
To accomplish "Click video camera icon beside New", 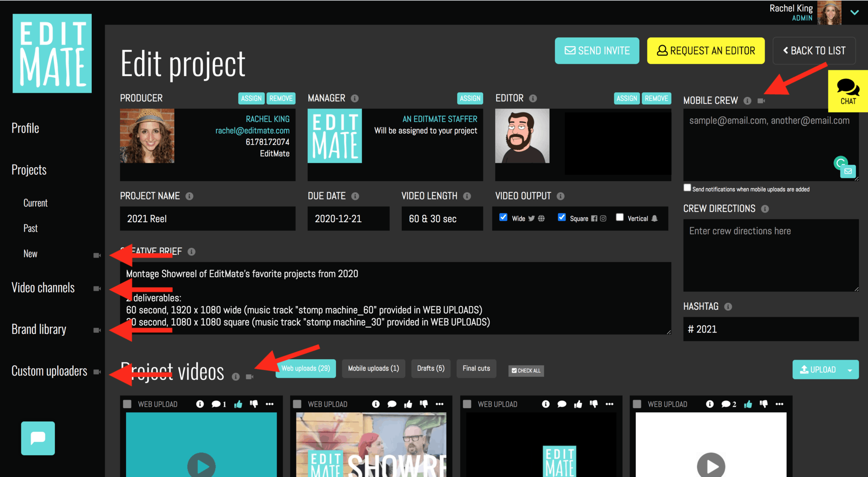I will click(x=97, y=255).
